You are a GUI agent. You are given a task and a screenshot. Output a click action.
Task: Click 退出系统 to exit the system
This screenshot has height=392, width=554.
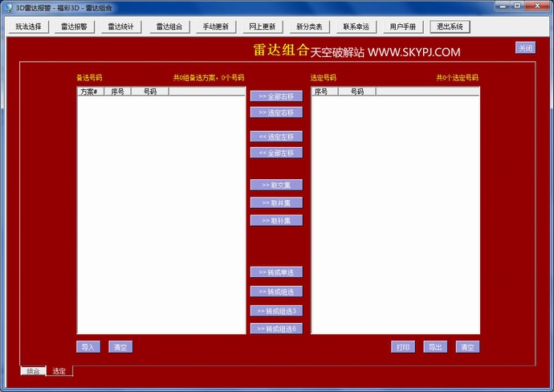450,27
